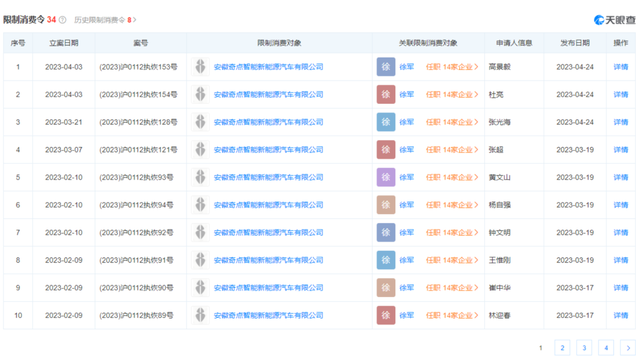Open 徐军 name link in row 10

click(x=407, y=315)
